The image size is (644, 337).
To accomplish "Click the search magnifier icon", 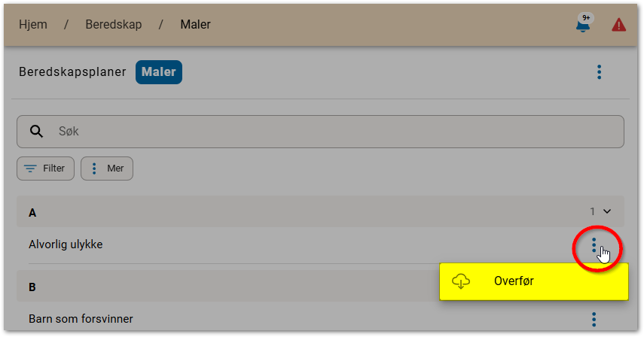I will (x=36, y=132).
